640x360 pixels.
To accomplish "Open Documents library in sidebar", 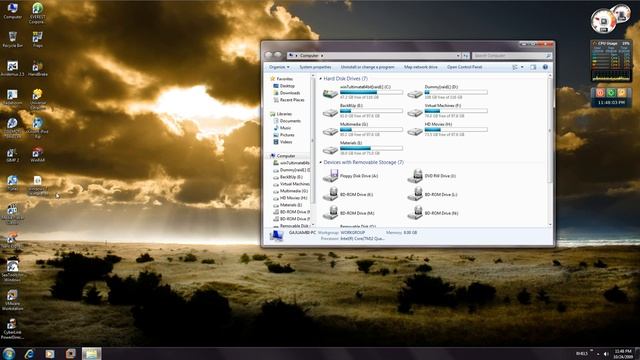I will [287, 121].
